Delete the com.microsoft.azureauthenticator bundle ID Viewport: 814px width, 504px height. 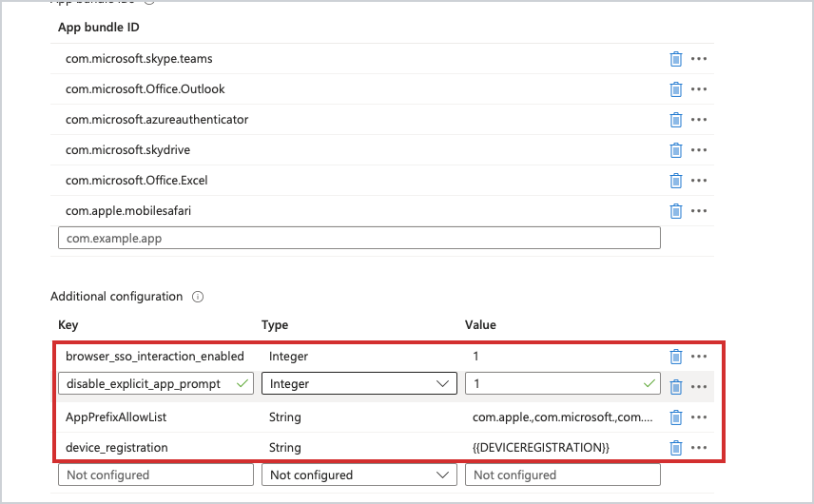(675, 120)
